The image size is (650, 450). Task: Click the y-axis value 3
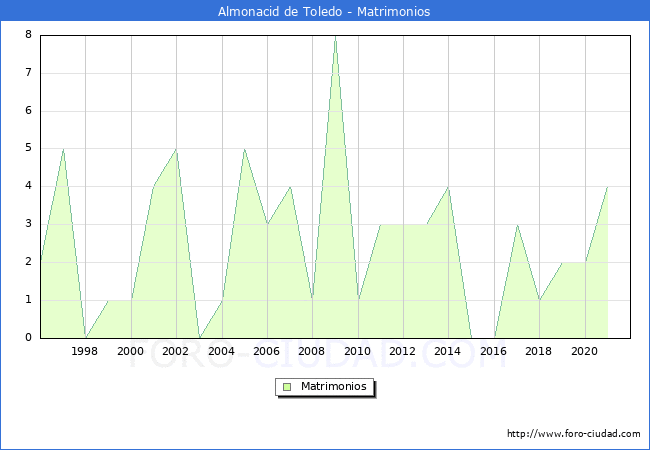28,224
